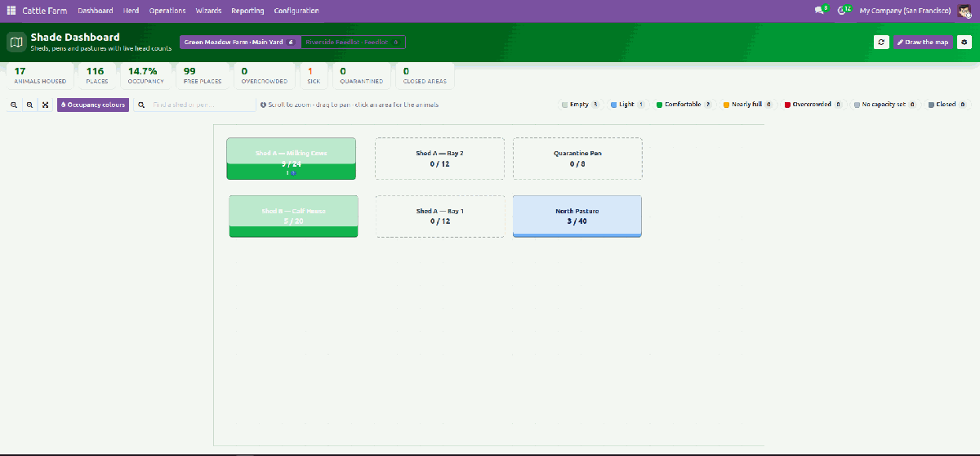Click the search magnifier icon
Image resolution: width=980 pixels, height=456 pixels.
pos(142,105)
